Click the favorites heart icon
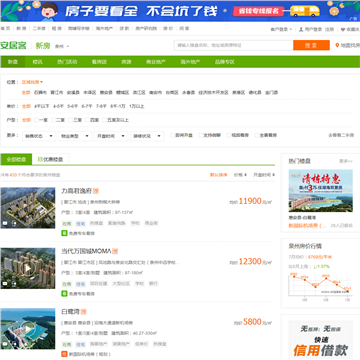 (x=343, y=29)
